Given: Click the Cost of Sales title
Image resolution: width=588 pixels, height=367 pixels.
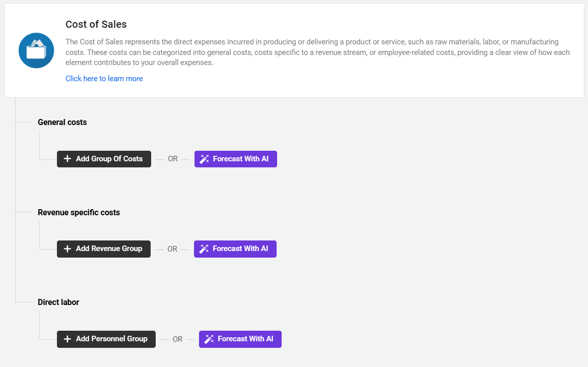Looking at the screenshot, I should click(96, 24).
